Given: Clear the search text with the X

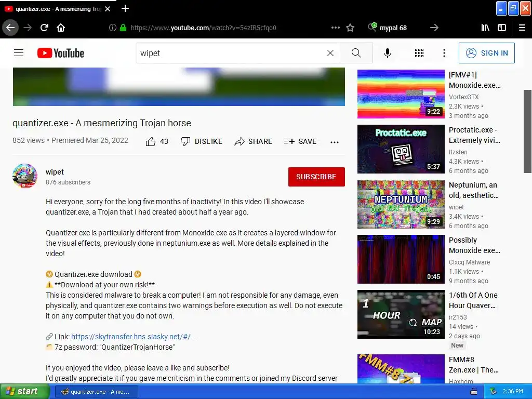Looking at the screenshot, I should (330, 53).
